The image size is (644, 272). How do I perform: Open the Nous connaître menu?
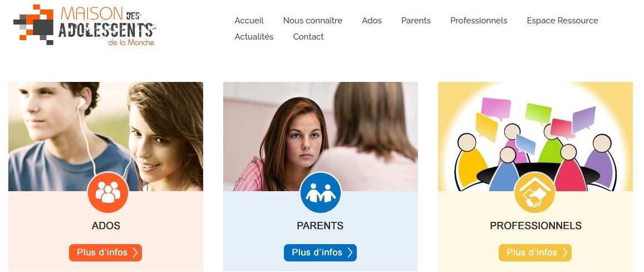pos(313,21)
